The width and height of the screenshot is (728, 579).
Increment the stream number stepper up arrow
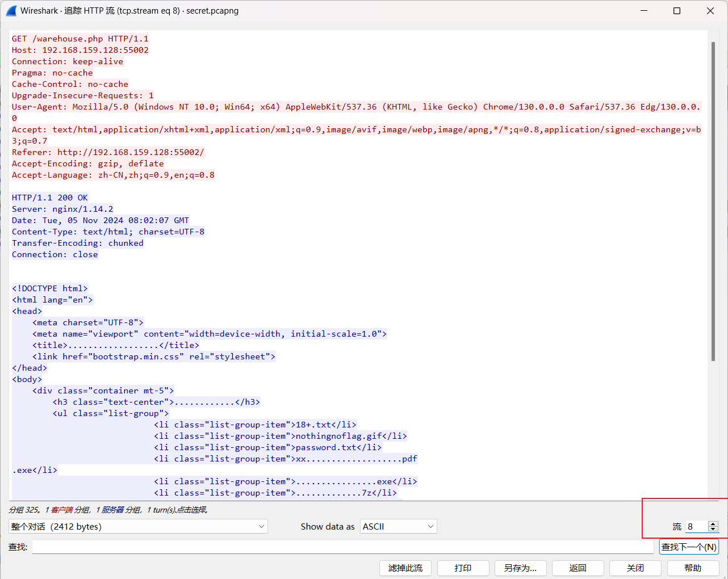[x=713, y=523]
